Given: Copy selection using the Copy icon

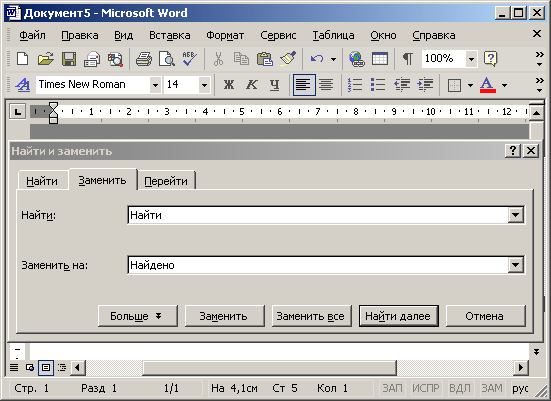Looking at the screenshot, I should point(241,59).
